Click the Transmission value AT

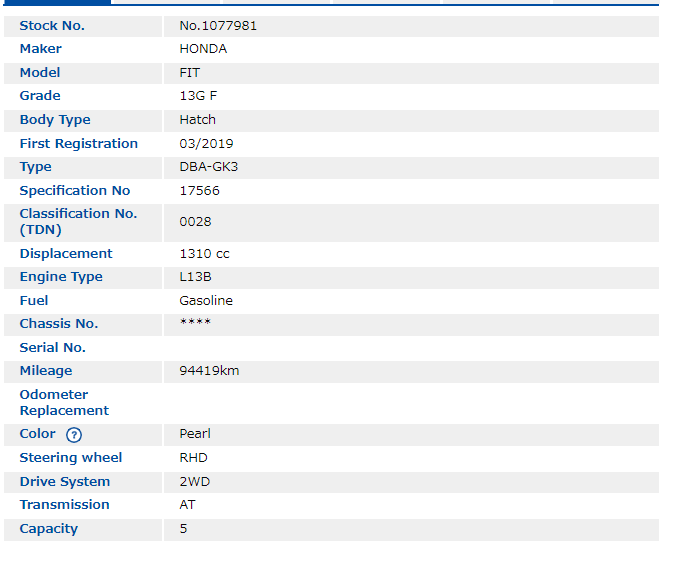[187, 505]
